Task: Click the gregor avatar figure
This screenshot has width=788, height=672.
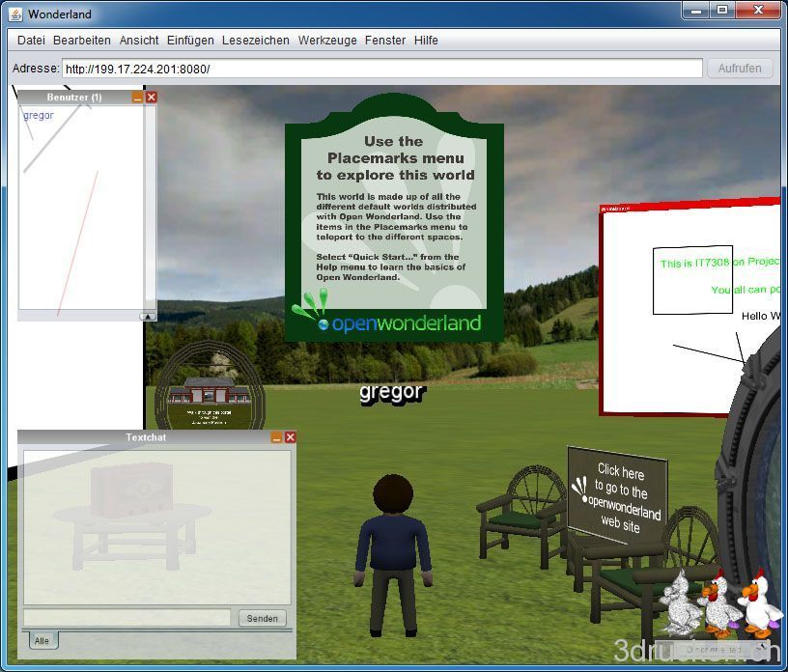Action: click(393, 556)
